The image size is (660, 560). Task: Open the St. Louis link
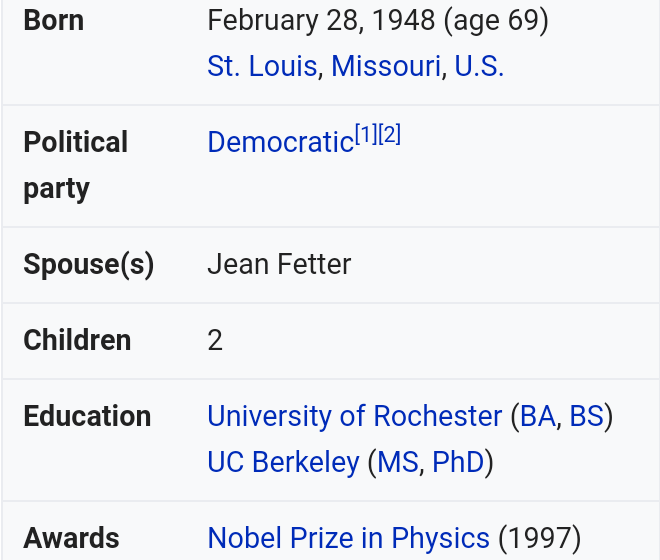point(262,66)
